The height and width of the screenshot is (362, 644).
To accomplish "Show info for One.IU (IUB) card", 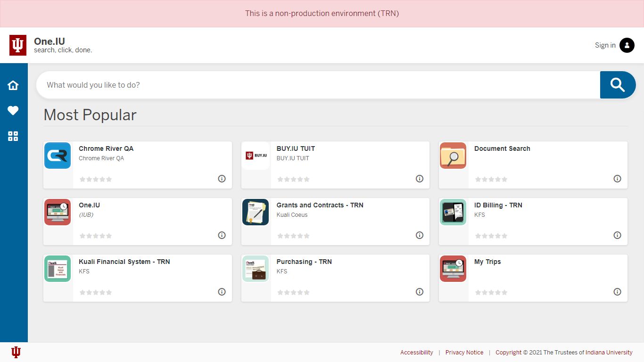I will tap(222, 235).
